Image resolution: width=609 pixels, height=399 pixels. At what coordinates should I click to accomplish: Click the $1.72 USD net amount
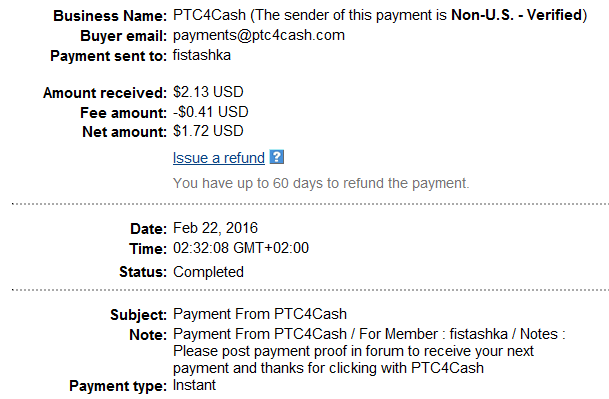coord(208,131)
